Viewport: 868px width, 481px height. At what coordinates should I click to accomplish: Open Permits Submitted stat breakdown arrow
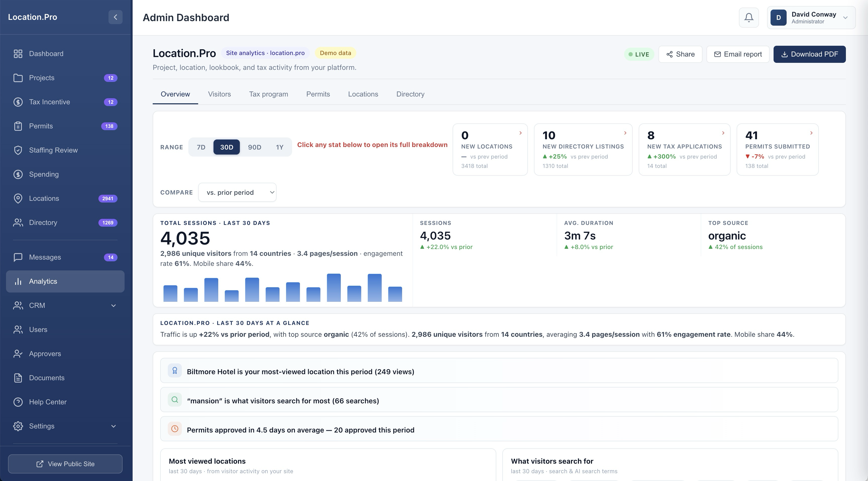(811, 133)
